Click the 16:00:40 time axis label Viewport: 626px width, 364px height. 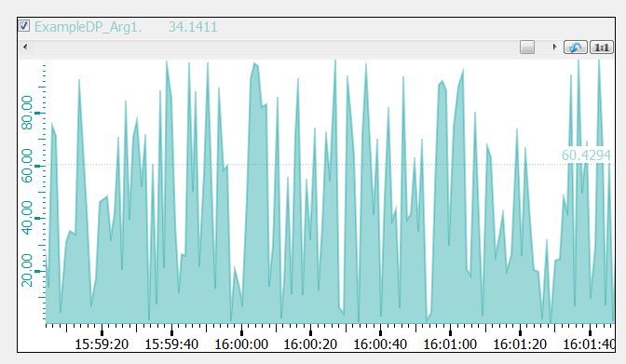click(x=380, y=344)
